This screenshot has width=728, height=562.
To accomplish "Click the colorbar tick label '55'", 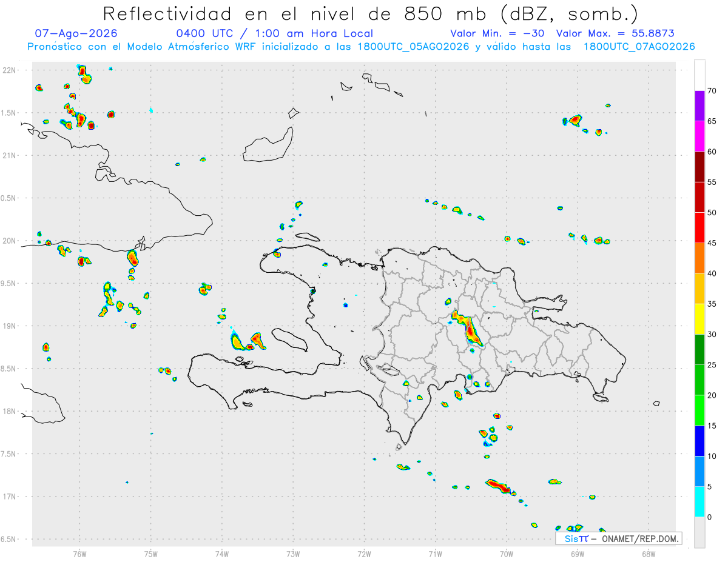I will pyautogui.click(x=712, y=182).
